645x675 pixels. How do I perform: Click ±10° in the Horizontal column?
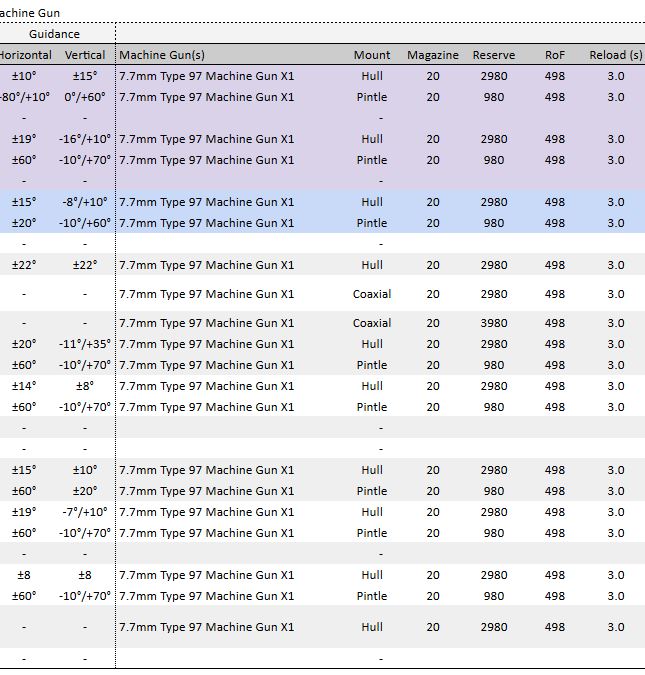[24, 76]
